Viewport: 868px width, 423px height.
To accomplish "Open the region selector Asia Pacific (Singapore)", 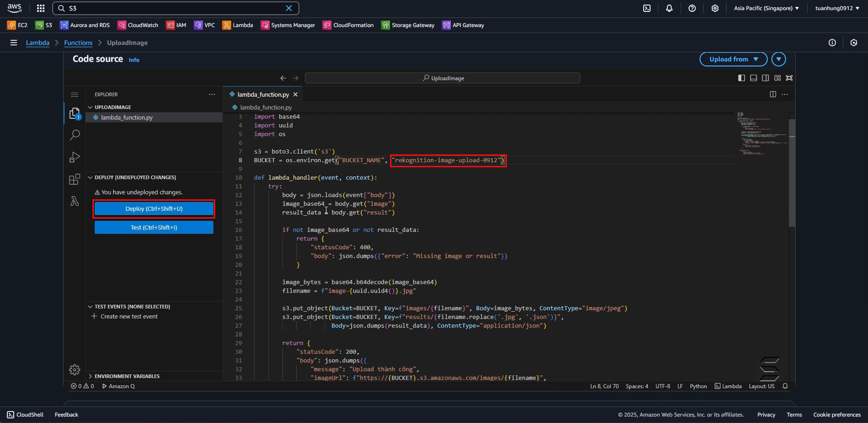I will pos(766,8).
